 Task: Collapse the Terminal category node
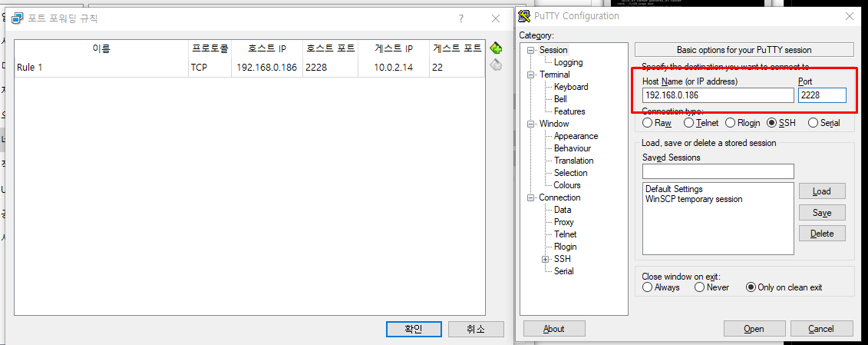tap(531, 75)
